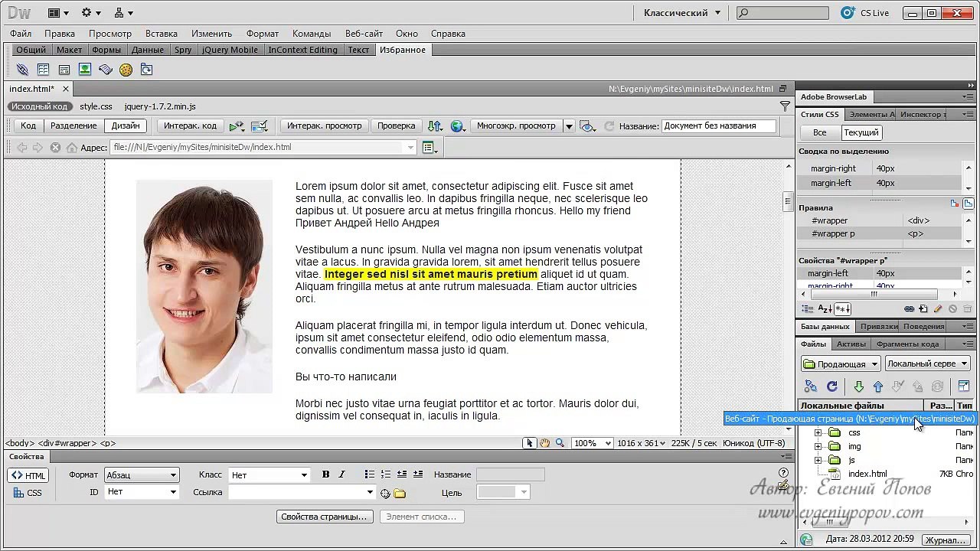Screen dimensions: 980x551
Task: Click the stop icon in address bar
Action: click(55, 148)
